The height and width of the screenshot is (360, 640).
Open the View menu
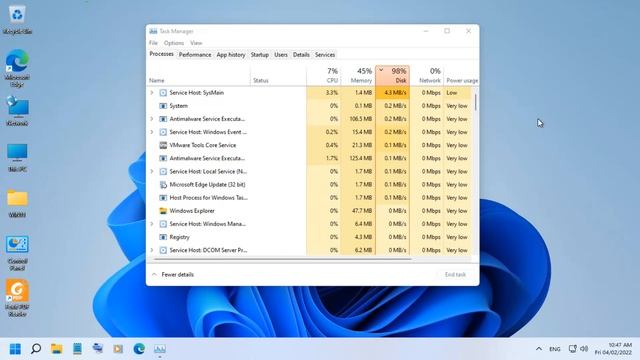196,43
